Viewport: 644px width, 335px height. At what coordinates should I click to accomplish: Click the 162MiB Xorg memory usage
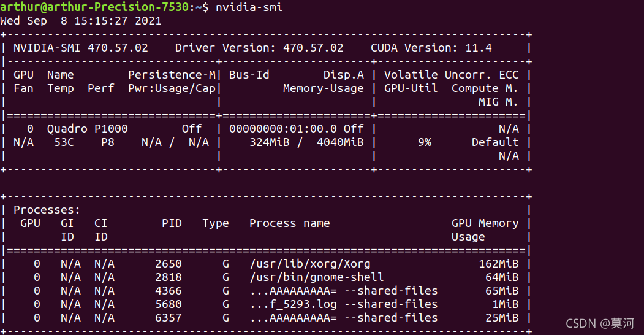[499, 264]
